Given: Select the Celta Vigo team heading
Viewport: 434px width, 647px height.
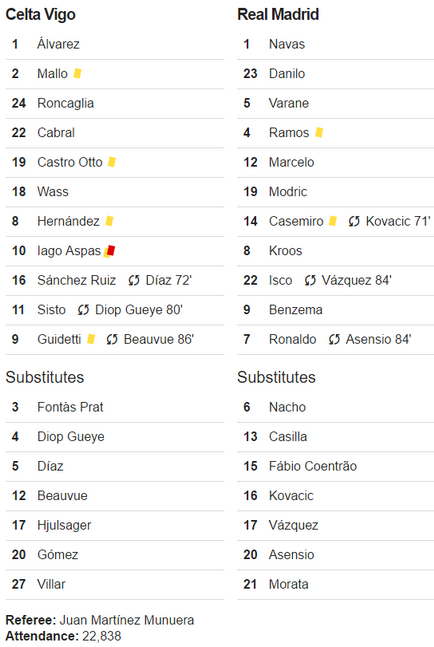Looking at the screenshot, I should click(40, 14).
